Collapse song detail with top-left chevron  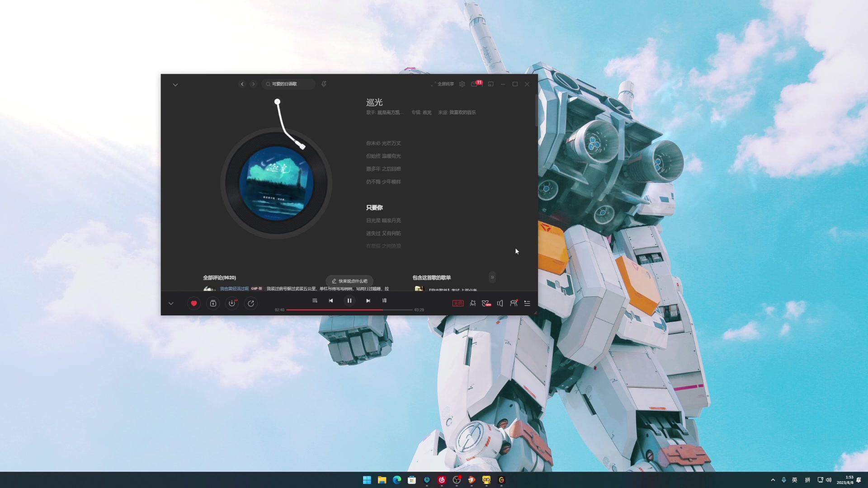tap(175, 84)
